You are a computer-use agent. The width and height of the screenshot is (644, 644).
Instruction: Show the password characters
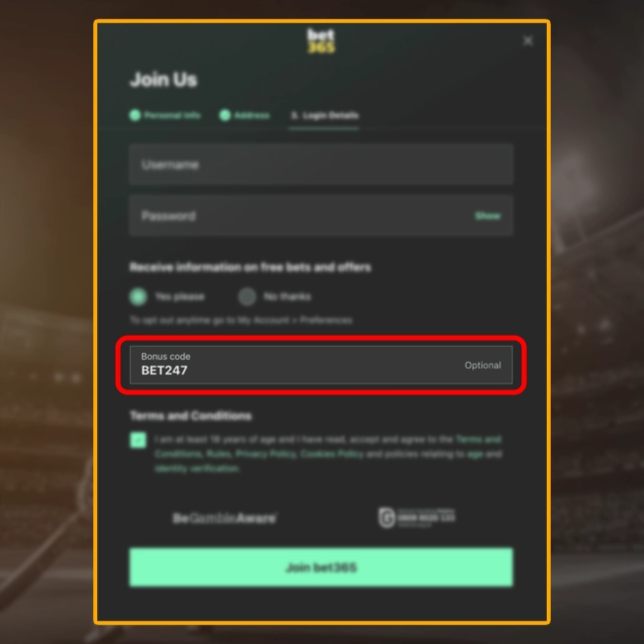pyautogui.click(x=487, y=216)
